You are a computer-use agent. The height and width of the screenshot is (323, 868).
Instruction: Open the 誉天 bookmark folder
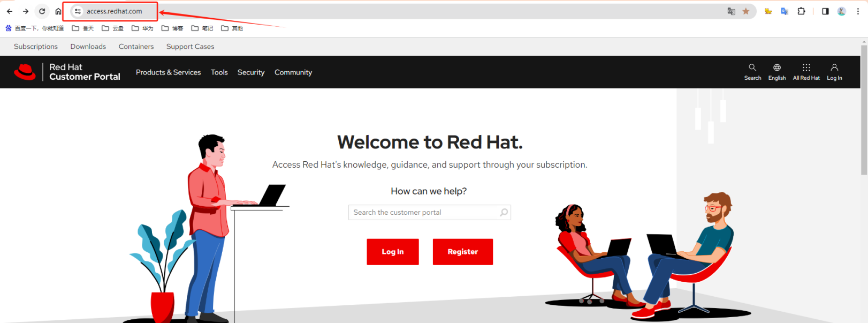83,28
